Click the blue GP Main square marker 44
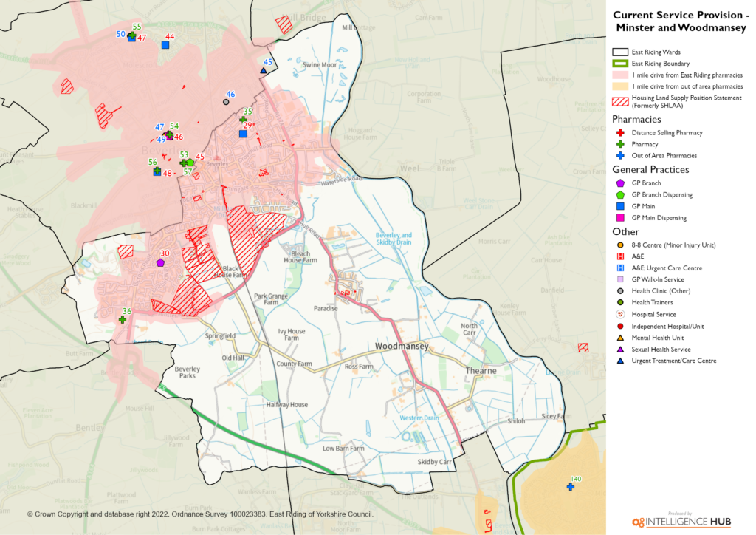Viewport: 756px width, 535px height. [x=165, y=45]
